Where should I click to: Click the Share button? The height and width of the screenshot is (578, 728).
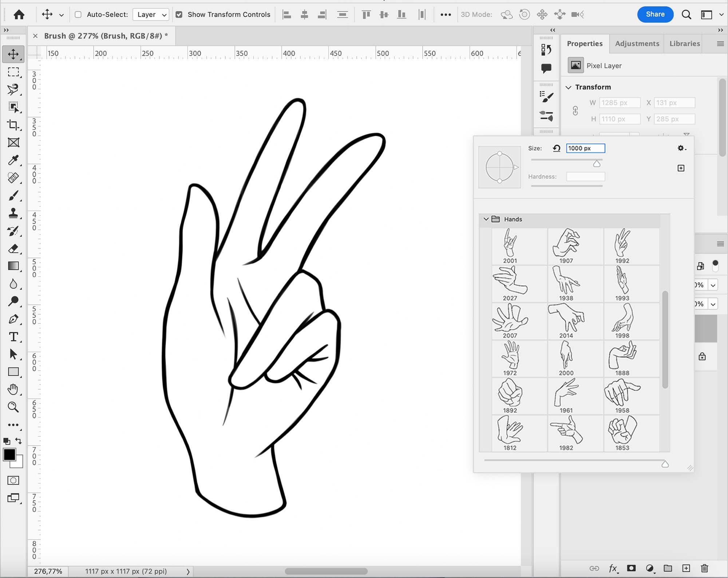coord(655,15)
